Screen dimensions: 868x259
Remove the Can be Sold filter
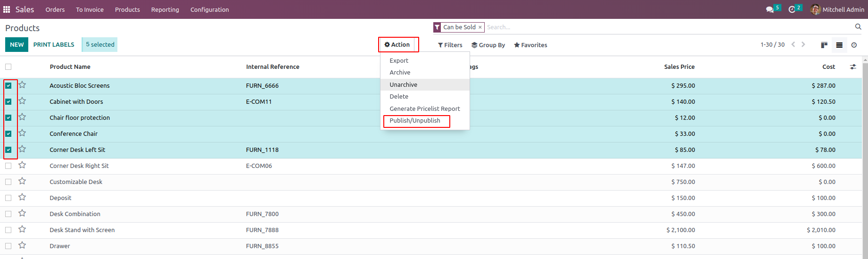pos(480,27)
